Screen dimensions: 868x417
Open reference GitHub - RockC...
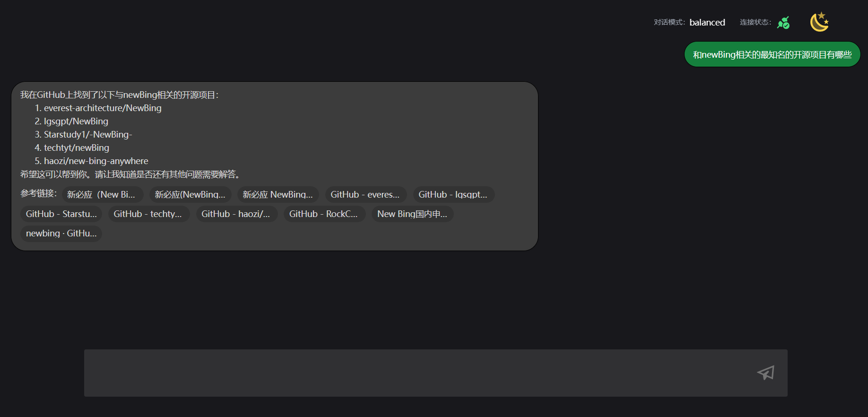(x=324, y=214)
